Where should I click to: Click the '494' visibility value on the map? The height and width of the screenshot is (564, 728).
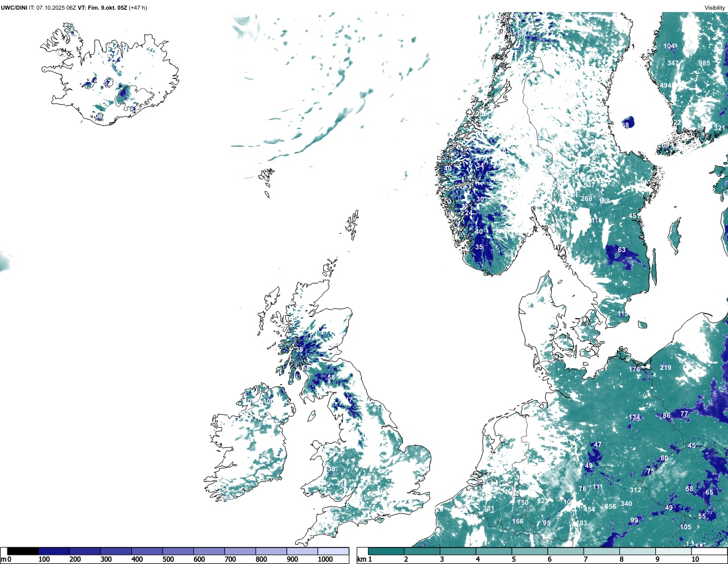(665, 86)
